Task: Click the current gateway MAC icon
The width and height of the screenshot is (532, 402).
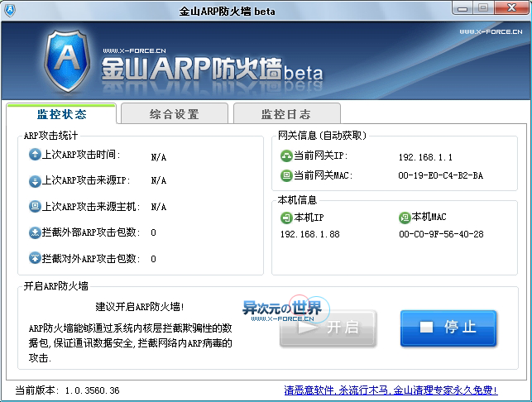Action: (286, 175)
